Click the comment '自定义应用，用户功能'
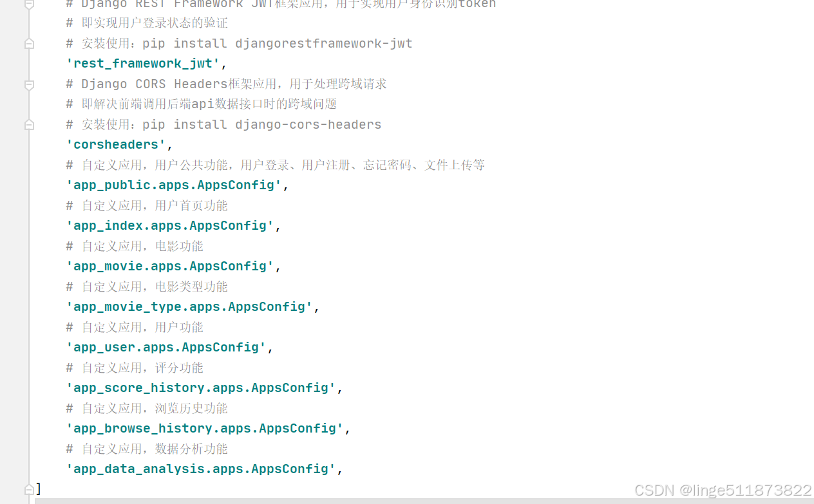The image size is (814, 504). point(135,328)
